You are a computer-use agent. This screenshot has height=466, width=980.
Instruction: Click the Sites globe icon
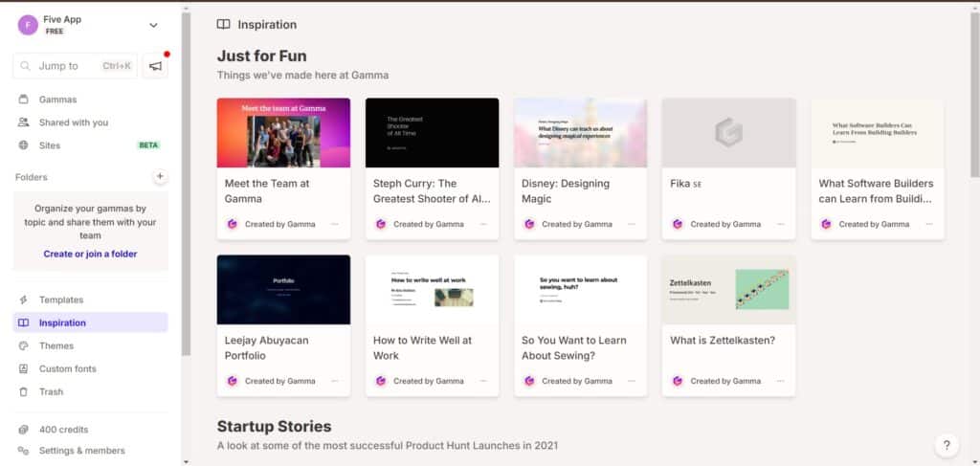[24, 145]
